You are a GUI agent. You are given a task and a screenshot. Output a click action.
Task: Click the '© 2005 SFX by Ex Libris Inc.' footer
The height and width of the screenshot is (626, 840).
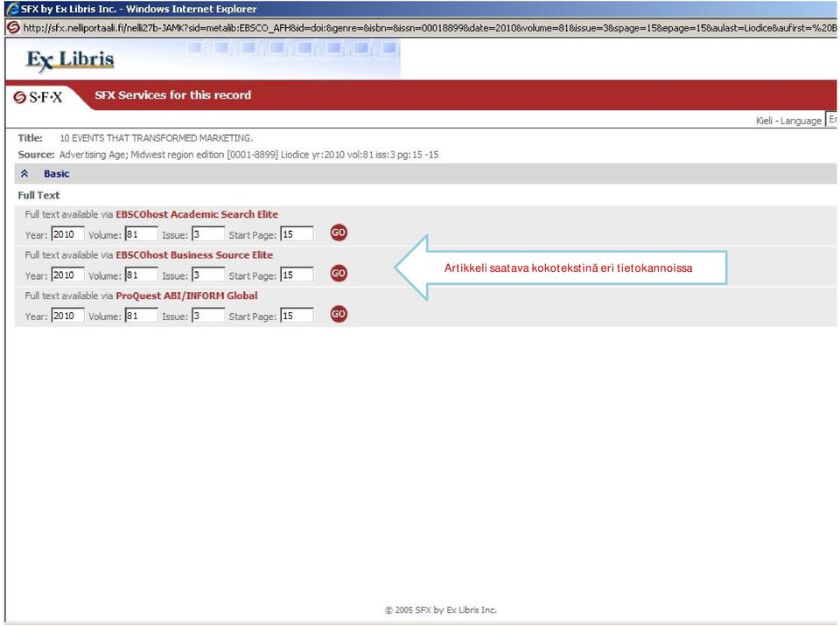[x=441, y=610]
